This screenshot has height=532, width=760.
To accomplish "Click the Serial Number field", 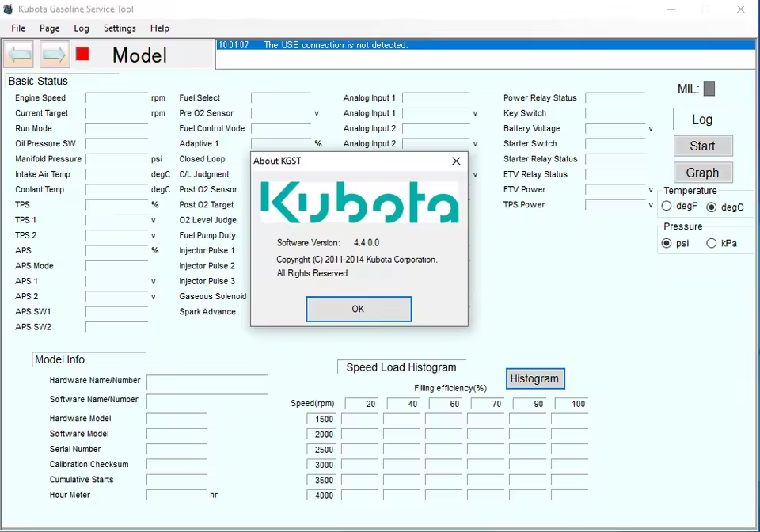I will point(177,449).
